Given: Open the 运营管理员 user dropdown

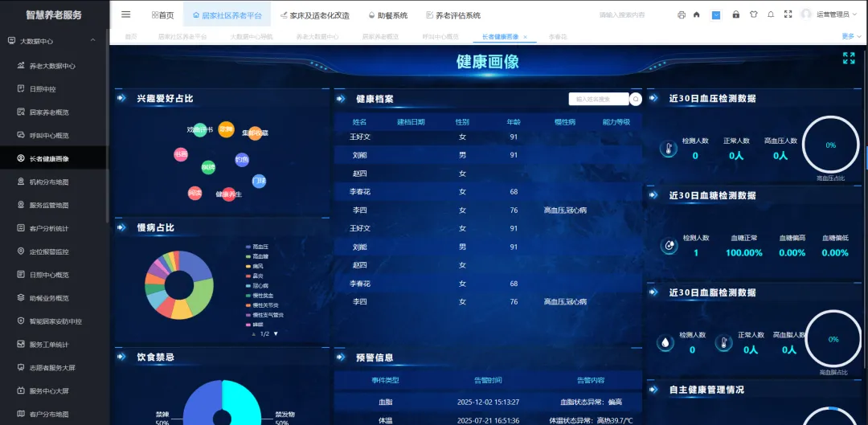Looking at the screenshot, I should (x=835, y=15).
